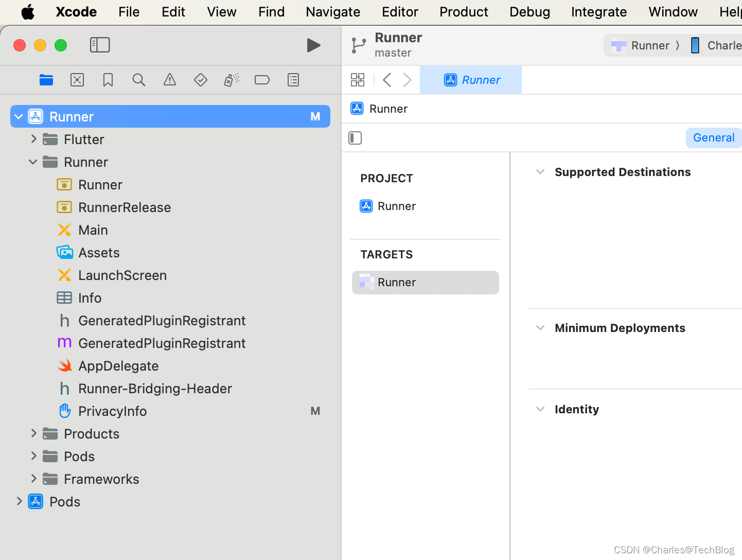Open the Project navigator folder icon
This screenshot has width=742, height=560.
click(x=46, y=80)
